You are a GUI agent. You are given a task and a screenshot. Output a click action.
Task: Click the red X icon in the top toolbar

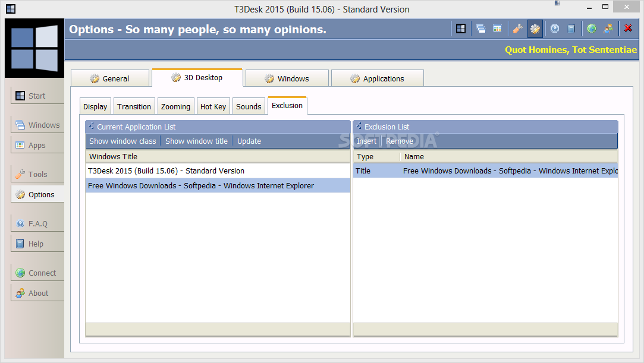click(x=628, y=29)
